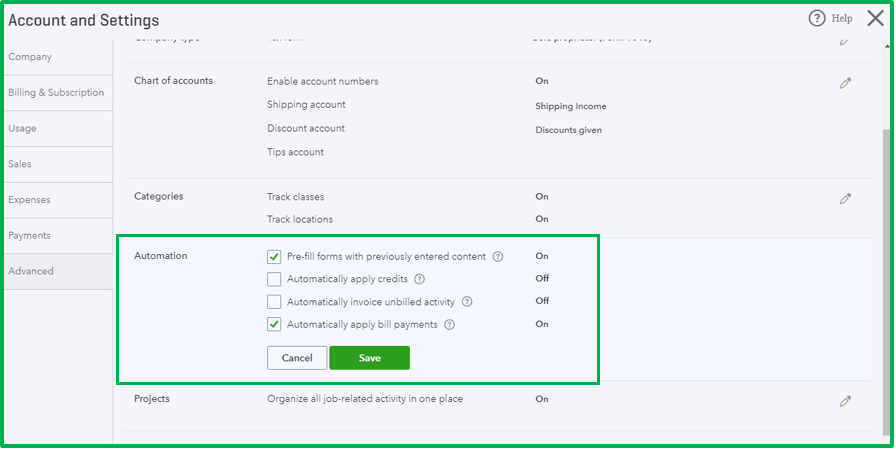Cancel the Automation changes
This screenshot has height=450, width=896.
[x=297, y=358]
